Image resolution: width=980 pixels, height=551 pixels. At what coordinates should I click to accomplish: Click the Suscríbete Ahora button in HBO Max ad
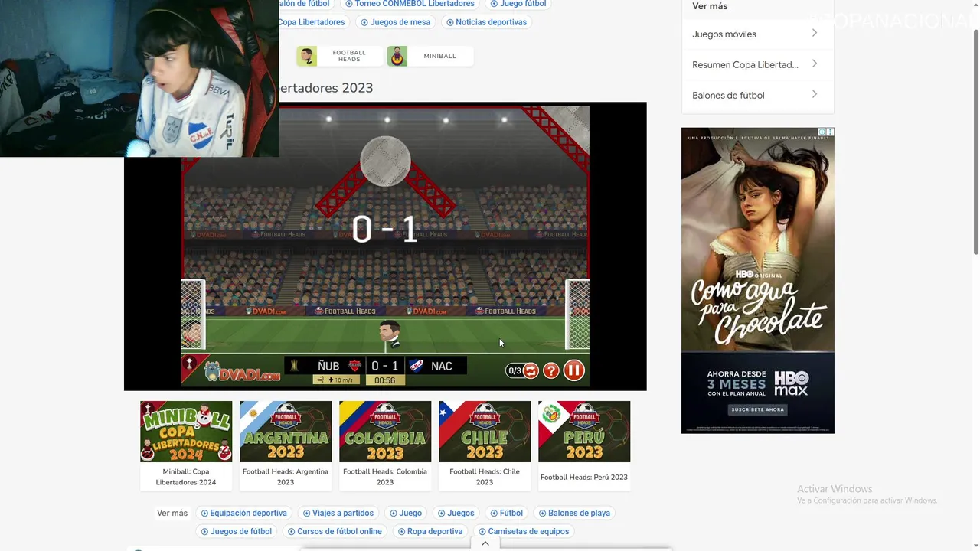tap(757, 409)
